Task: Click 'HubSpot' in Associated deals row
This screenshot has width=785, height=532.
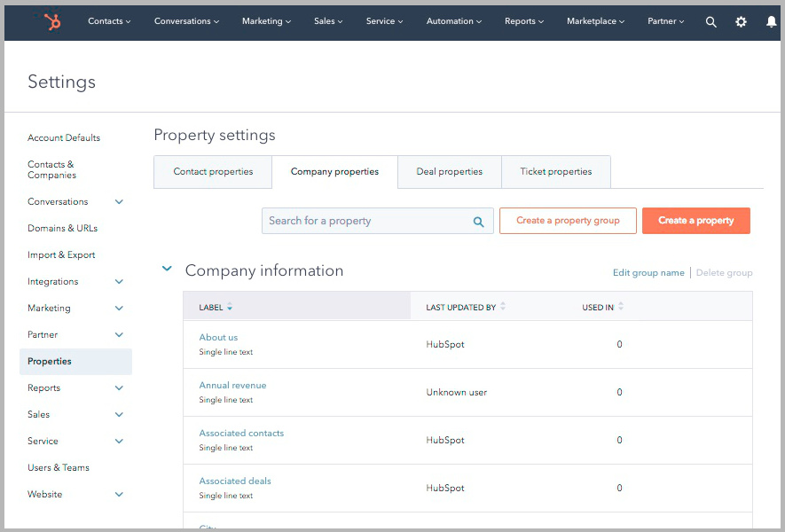Action: tap(445, 488)
